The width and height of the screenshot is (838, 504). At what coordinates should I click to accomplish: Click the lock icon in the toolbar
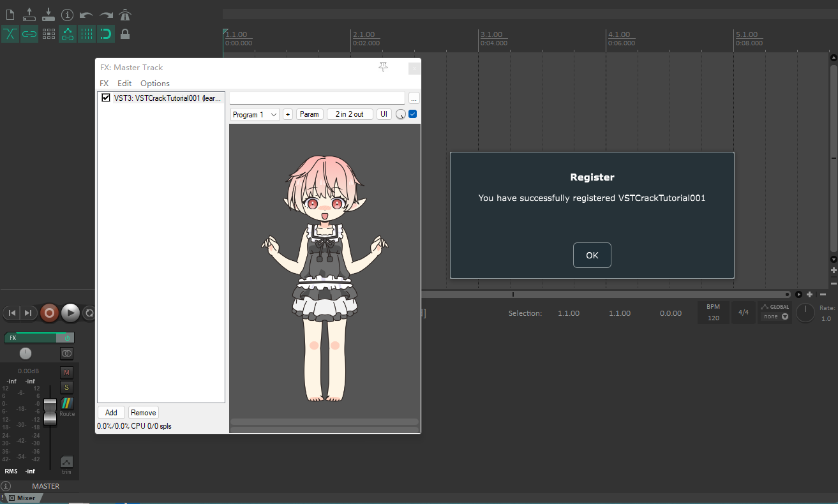(125, 34)
